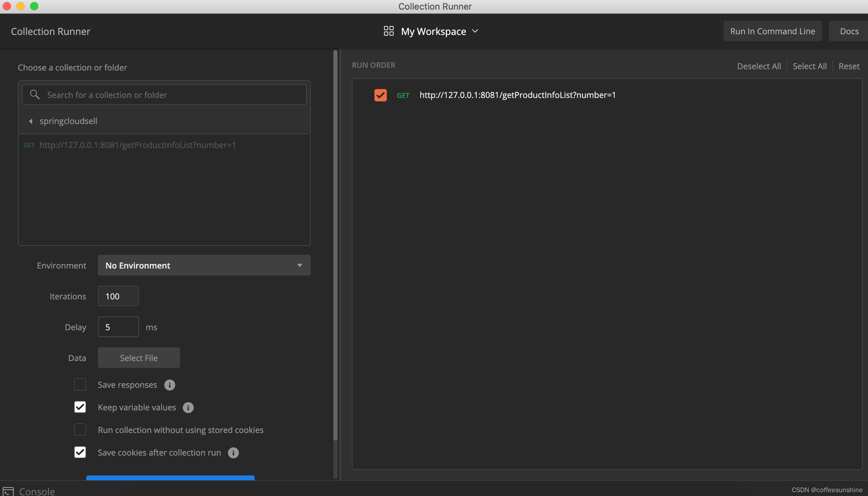Toggle Keep variable values checkbox
The height and width of the screenshot is (496, 868).
pyautogui.click(x=80, y=407)
